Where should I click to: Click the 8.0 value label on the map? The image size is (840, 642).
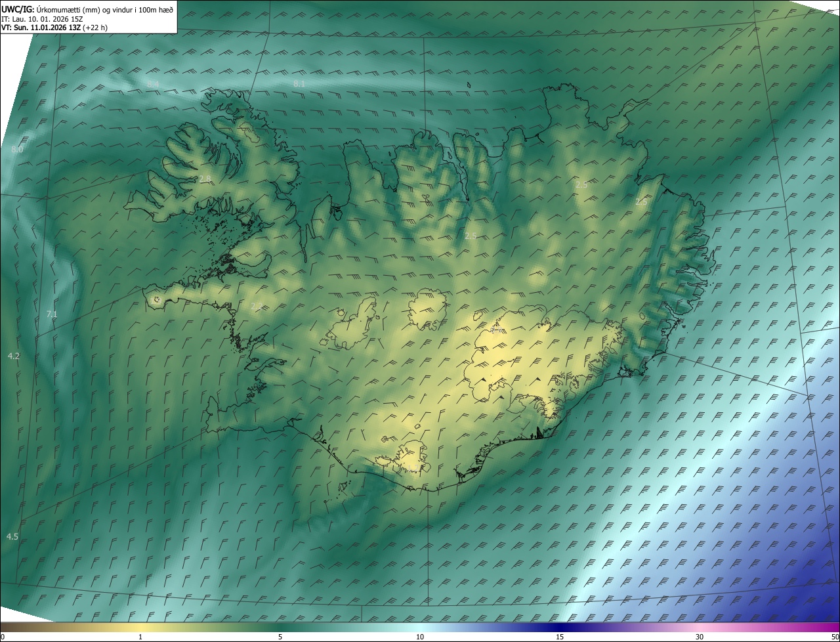(x=17, y=150)
